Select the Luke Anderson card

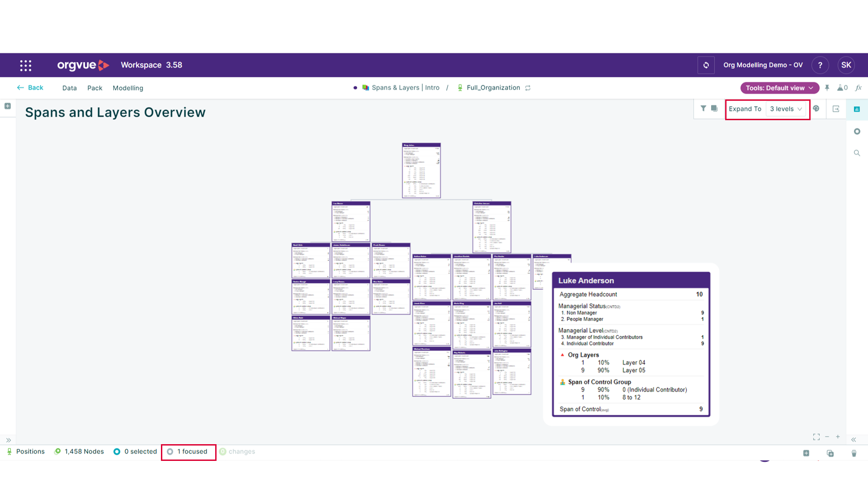631,344
